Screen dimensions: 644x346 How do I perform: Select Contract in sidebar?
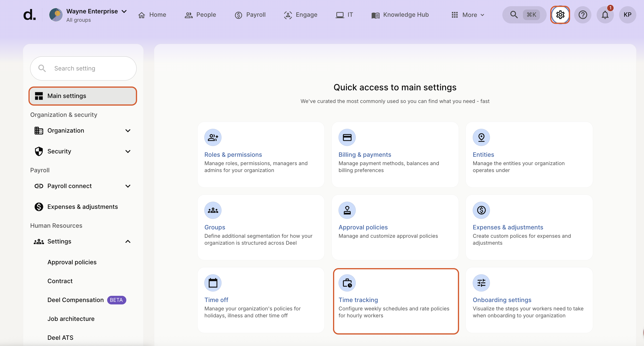[60, 281]
